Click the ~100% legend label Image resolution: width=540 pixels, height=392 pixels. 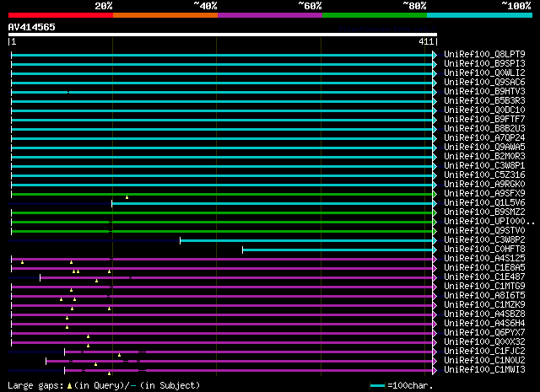[x=516, y=6]
